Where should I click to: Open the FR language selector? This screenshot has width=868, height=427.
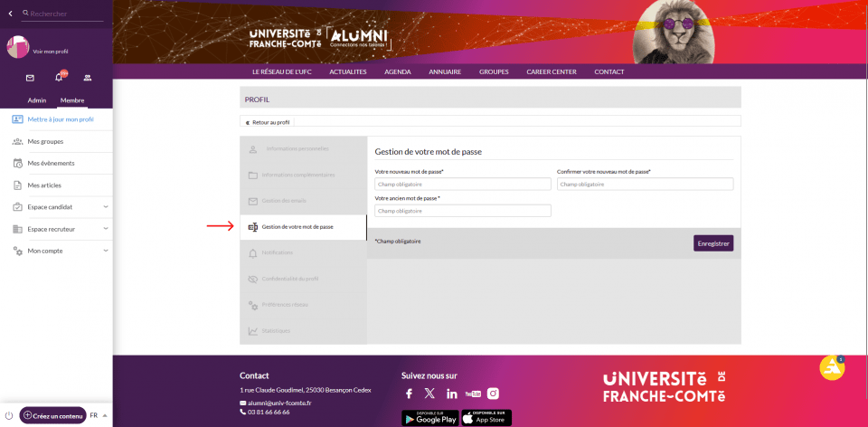(x=98, y=415)
